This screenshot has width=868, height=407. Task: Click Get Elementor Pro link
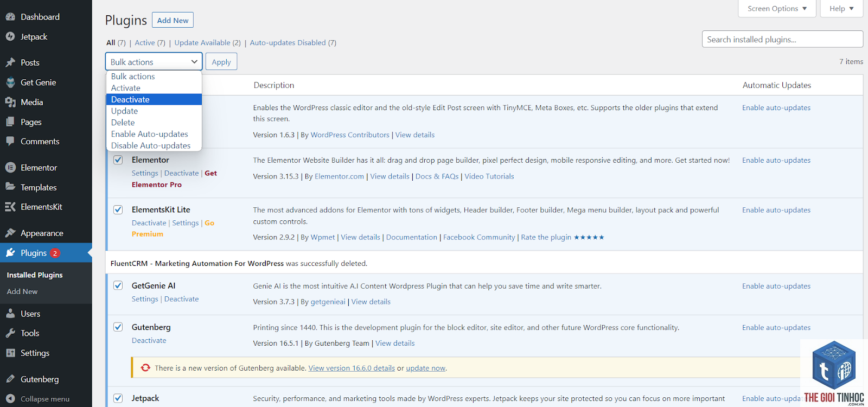point(174,179)
